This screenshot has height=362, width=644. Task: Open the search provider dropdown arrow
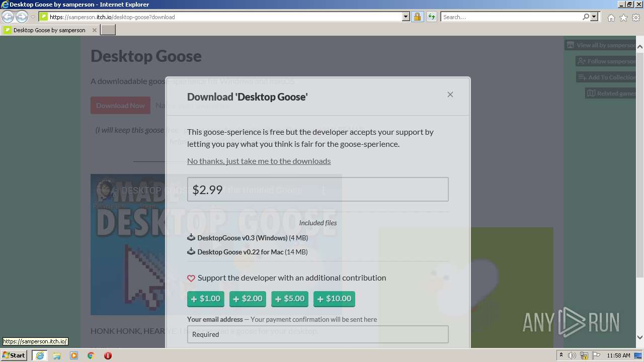pyautogui.click(x=595, y=17)
